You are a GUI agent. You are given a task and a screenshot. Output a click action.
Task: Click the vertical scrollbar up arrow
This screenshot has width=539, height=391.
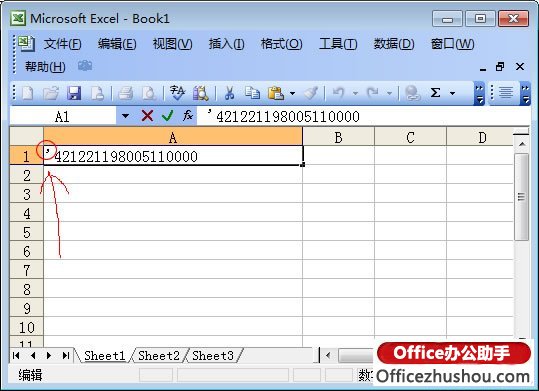click(x=522, y=143)
